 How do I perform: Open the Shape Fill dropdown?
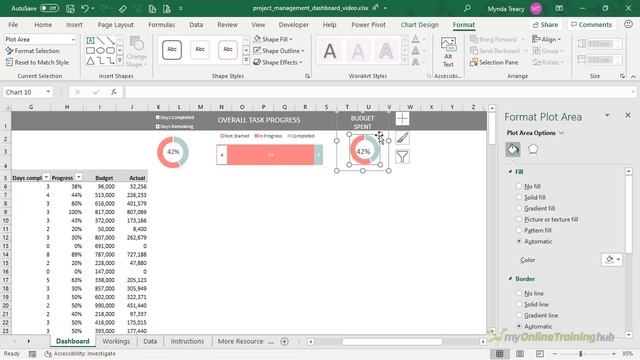[291, 39]
